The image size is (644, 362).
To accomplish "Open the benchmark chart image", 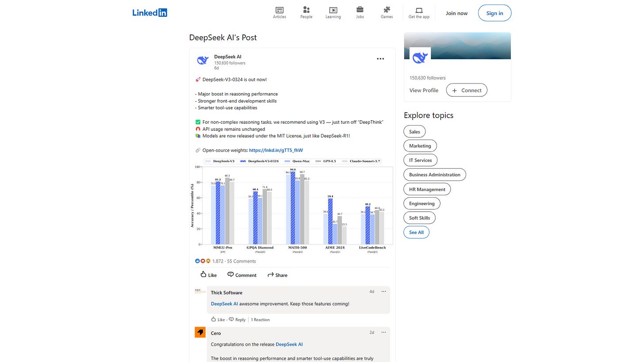I will click(x=292, y=206).
